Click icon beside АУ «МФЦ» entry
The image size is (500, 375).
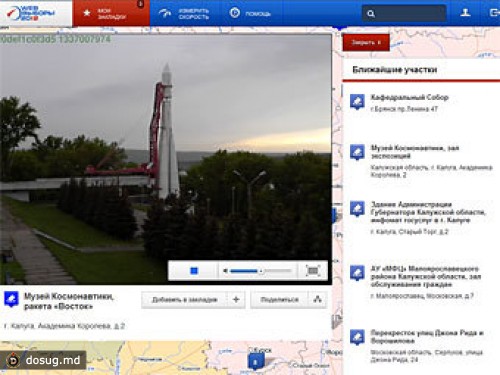click(x=357, y=273)
